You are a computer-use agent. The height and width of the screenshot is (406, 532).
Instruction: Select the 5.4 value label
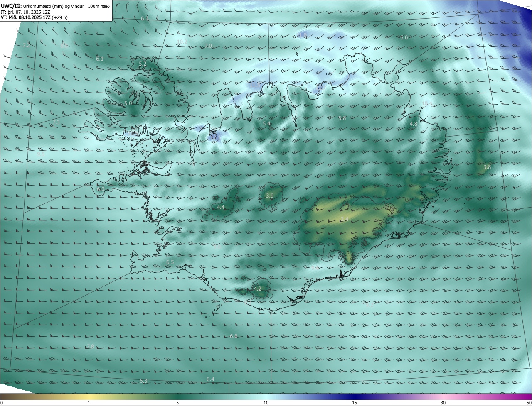(267, 124)
